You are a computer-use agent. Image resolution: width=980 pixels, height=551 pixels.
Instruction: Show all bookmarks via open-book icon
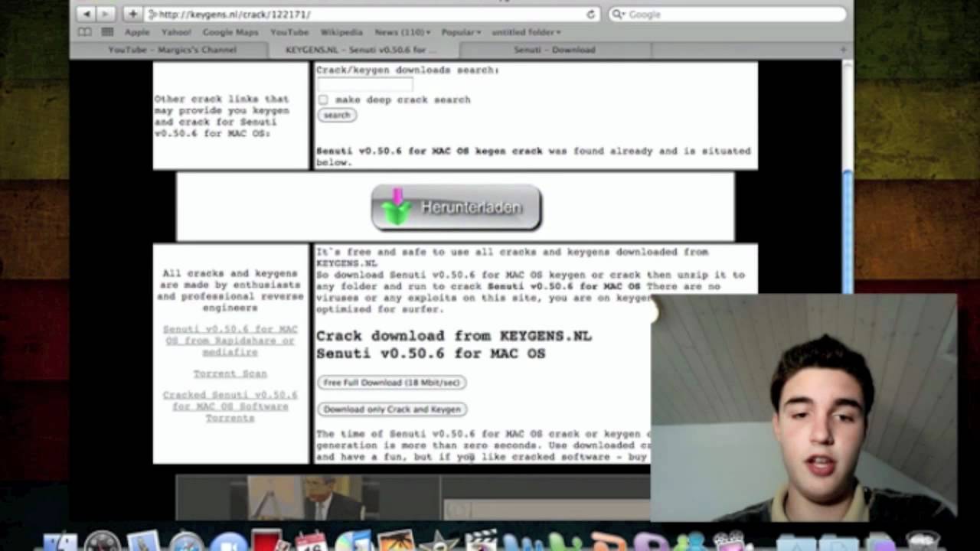[84, 32]
